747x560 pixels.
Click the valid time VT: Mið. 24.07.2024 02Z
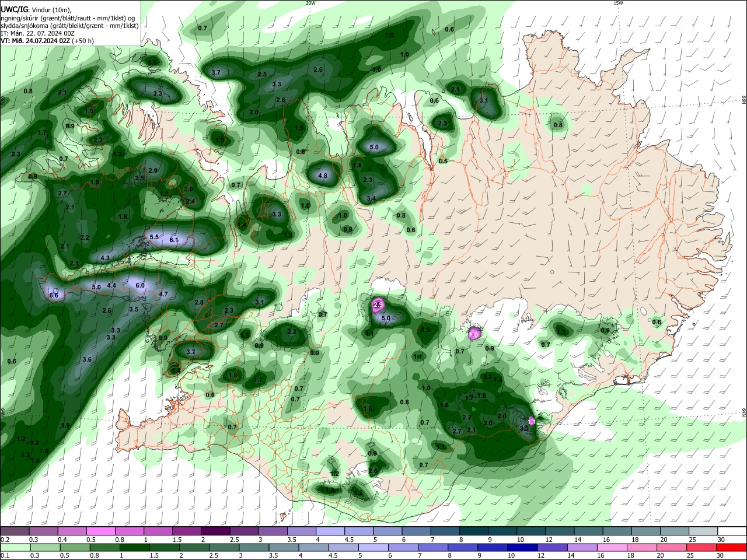36,41
